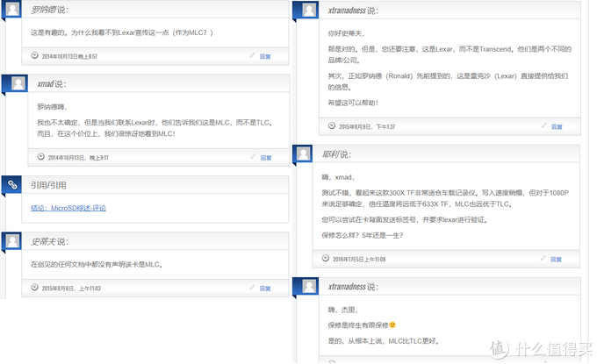Click the pencil icon in 史蒂夫's comment footer

[252, 287]
